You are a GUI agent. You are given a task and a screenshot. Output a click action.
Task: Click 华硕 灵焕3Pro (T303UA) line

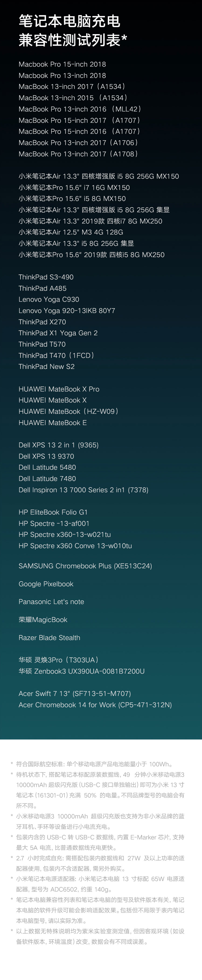(59, 660)
